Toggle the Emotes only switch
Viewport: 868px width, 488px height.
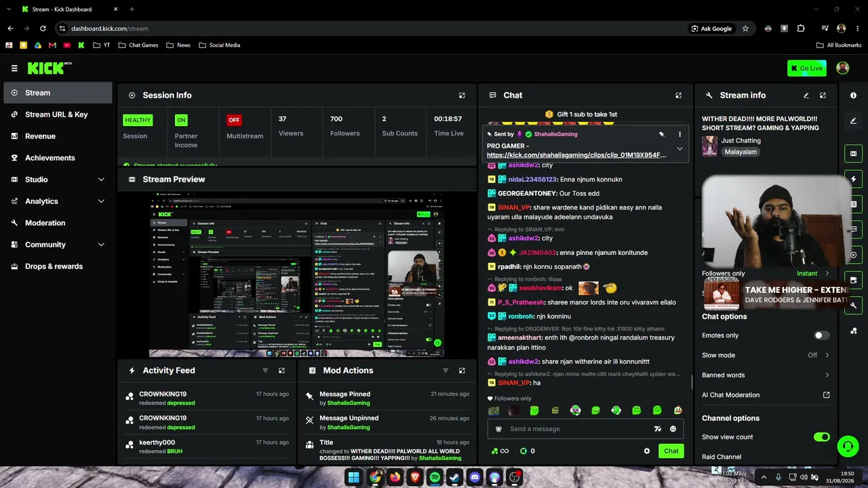(821, 335)
